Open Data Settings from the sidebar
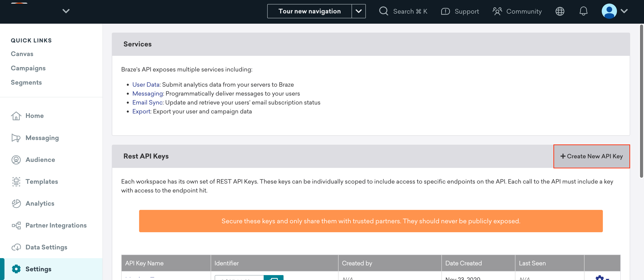 [x=46, y=247]
